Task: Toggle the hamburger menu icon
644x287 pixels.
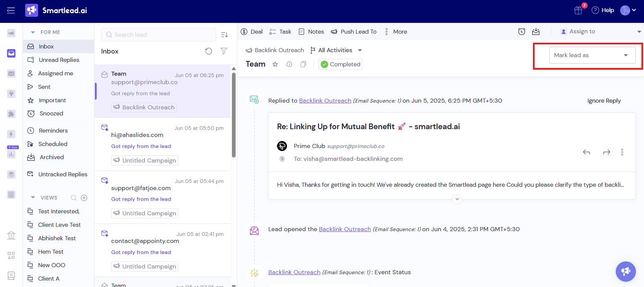Action: tap(11, 10)
